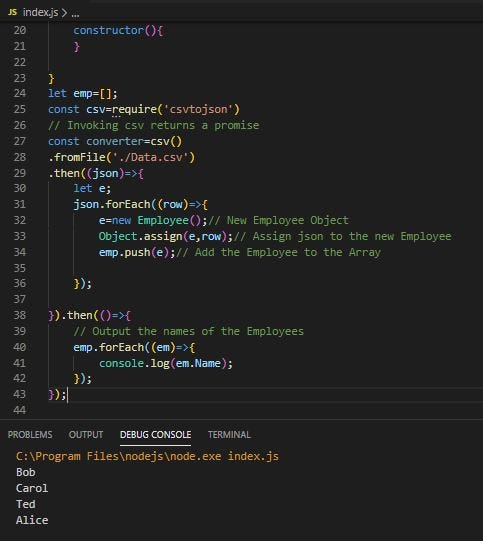Open the PROBLEMS panel tab

point(30,435)
